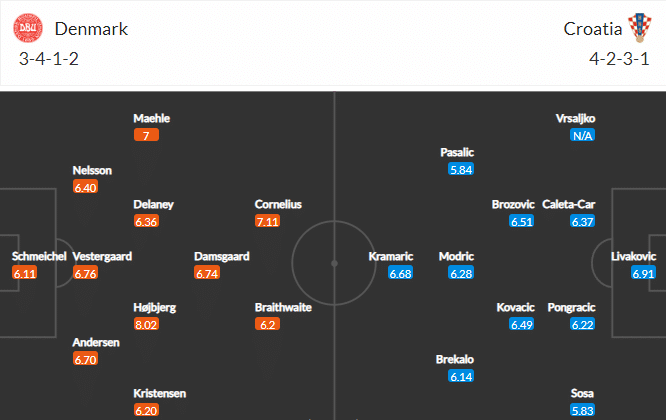Click the Denmark team crest icon
Screen dimensions: 666x420
pos(29,28)
